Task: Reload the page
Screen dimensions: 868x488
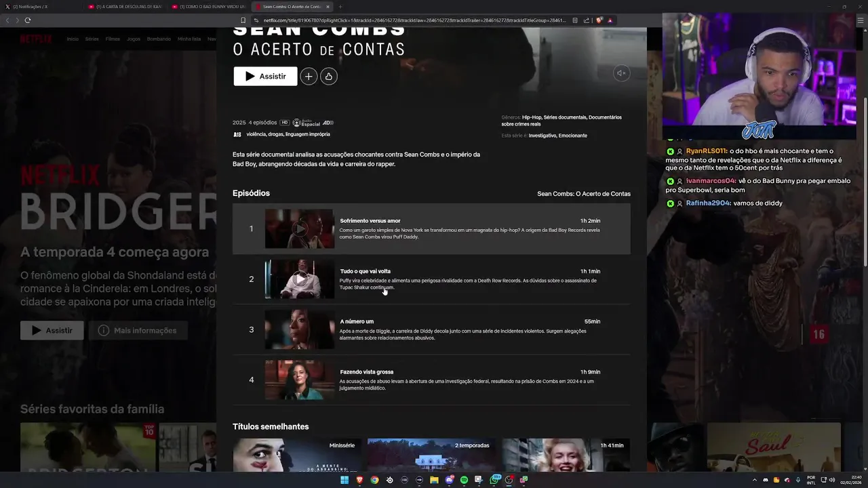Action: tap(28, 20)
